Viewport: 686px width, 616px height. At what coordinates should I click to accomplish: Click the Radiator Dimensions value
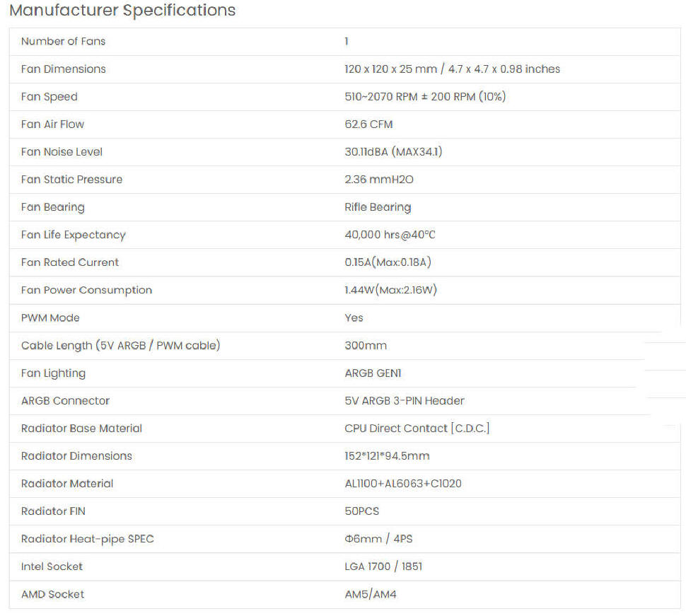387,456
